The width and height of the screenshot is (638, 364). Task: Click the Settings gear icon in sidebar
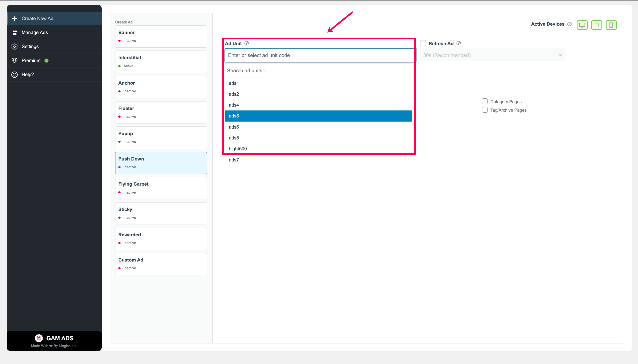coord(15,46)
